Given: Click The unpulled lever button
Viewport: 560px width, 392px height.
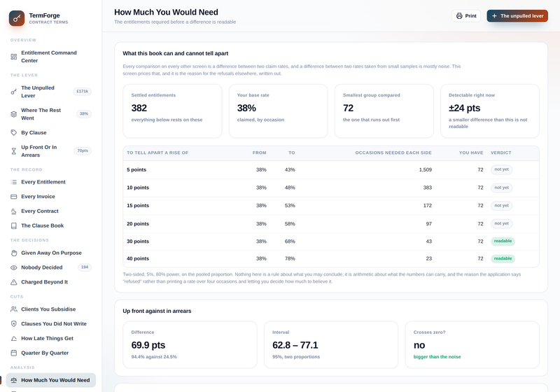Looking at the screenshot, I should 517,16.
